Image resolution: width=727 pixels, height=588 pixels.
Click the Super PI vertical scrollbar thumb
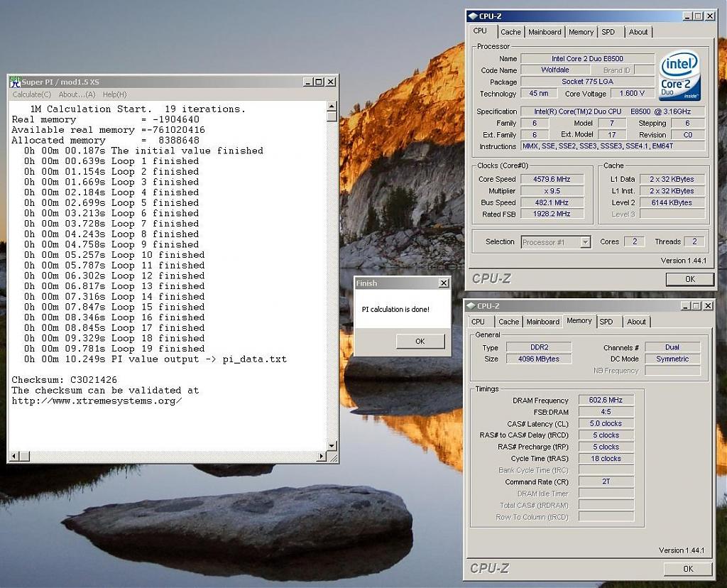pos(332,116)
